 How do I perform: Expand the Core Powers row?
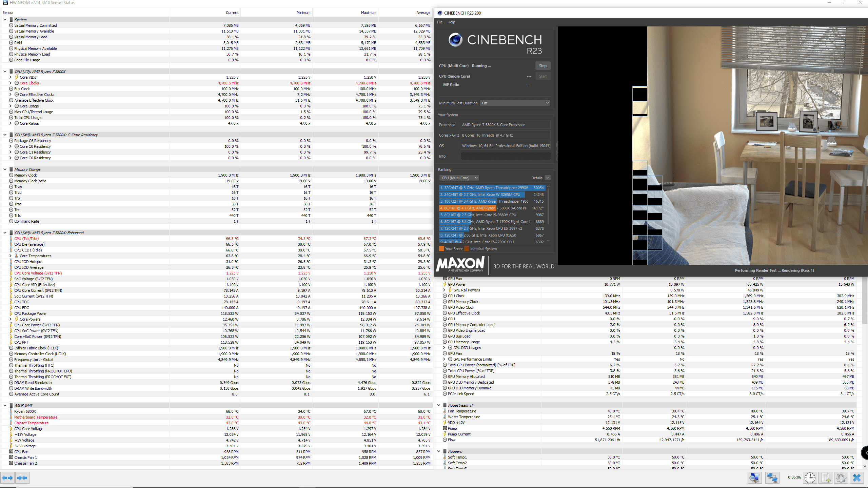pyautogui.click(x=10, y=319)
